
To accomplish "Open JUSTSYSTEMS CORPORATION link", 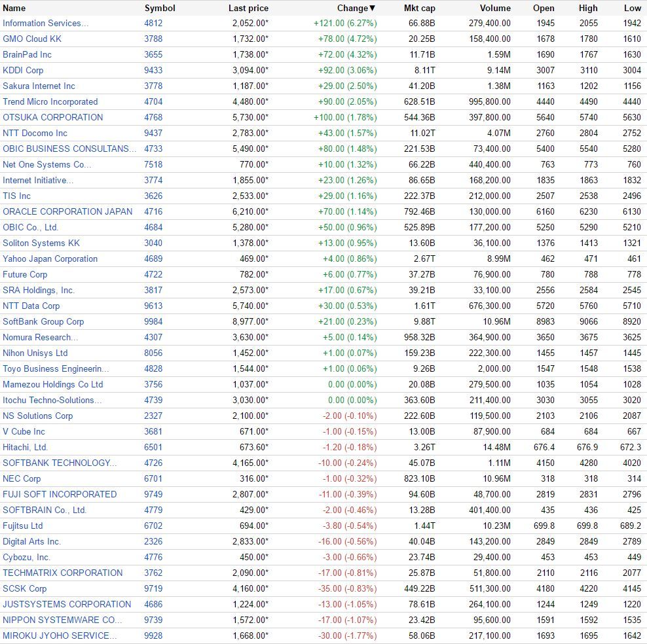I will (67, 604).
